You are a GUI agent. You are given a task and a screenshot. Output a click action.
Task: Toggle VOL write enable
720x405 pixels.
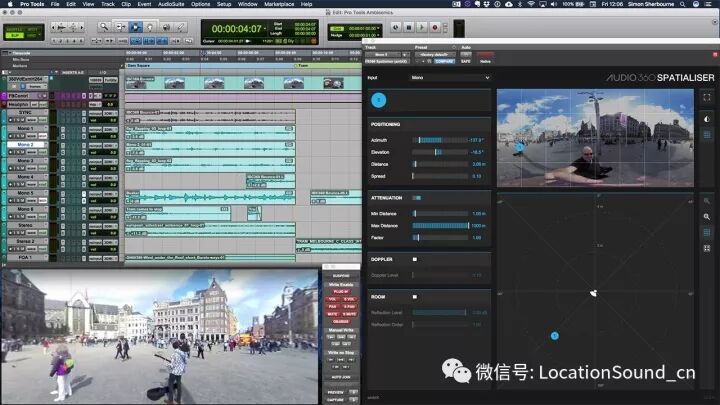click(x=333, y=299)
